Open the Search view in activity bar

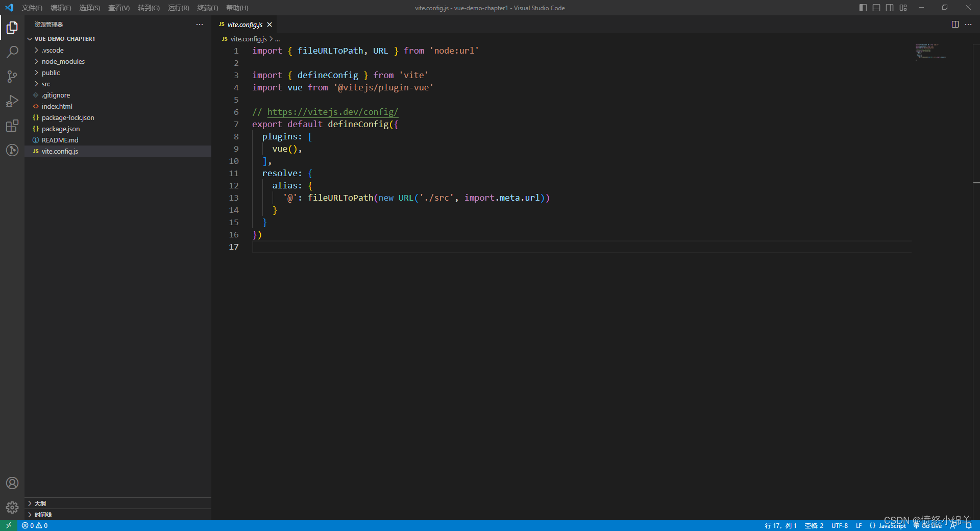coord(12,52)
